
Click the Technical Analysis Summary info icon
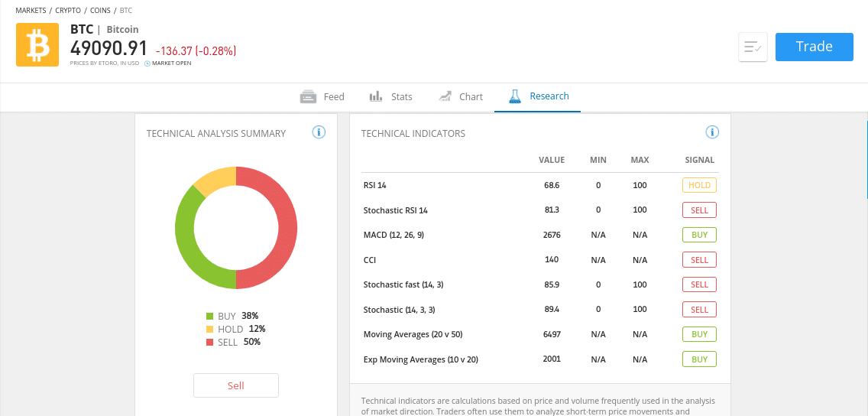pyautogui.click(x=319, y=132)
